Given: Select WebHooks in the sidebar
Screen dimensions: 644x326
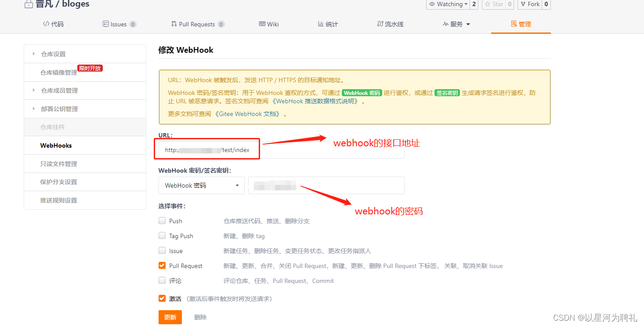Looking at the screenshot, I should [x=55, y=145].
